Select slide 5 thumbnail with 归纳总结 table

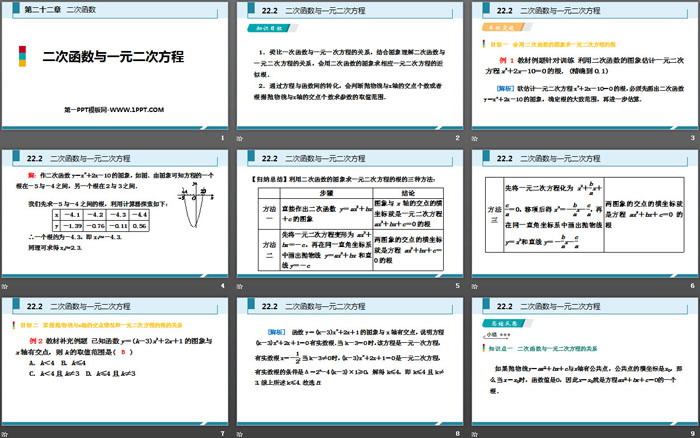(350, 213)
